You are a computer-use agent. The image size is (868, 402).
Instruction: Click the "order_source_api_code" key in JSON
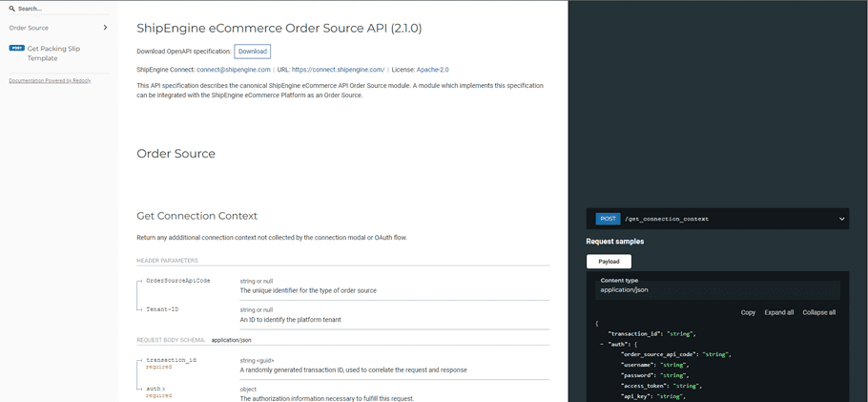(x=658, y=354)
